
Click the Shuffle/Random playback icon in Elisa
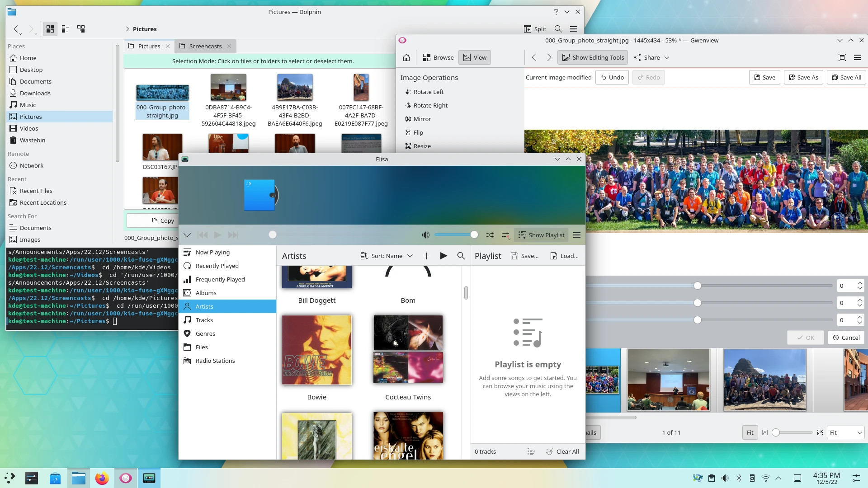(490, 235)
